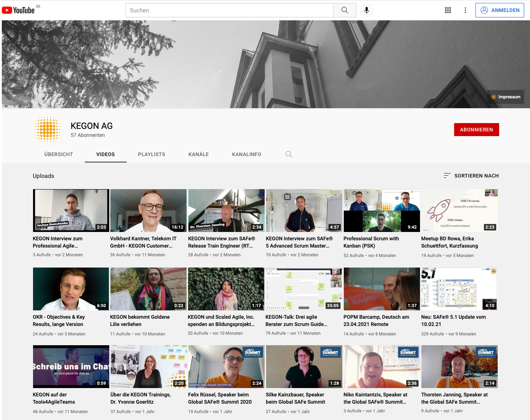Open title 'KEGON-Talk: Drei agile Berater'
The image size is (530, 420).
click(x=296, y=321)
